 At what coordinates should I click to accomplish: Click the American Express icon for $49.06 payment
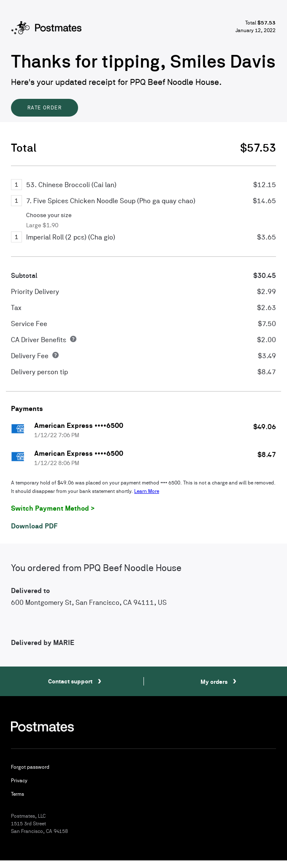tap(18, 428)
